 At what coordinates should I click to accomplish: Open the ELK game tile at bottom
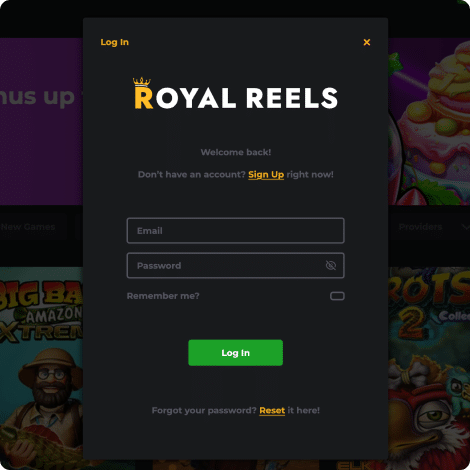353,465
